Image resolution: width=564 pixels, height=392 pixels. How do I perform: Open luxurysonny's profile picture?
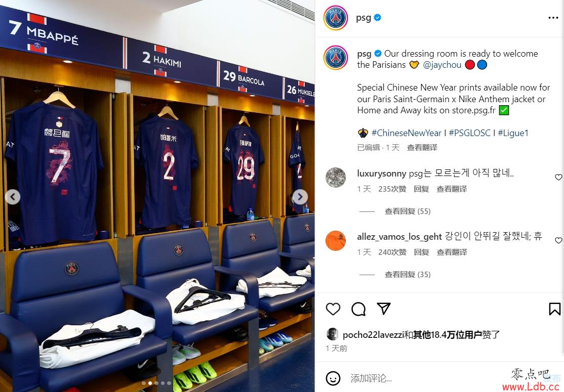336,177
